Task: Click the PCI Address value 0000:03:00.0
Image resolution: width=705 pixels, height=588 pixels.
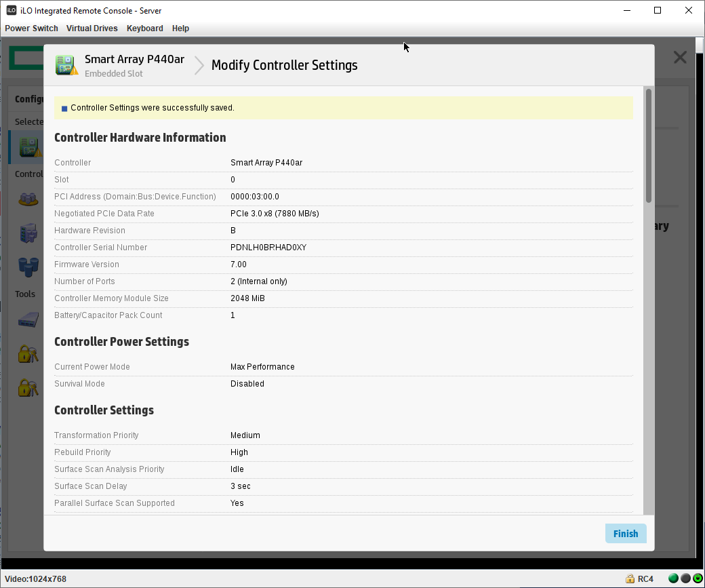Action: pos(254,197)
